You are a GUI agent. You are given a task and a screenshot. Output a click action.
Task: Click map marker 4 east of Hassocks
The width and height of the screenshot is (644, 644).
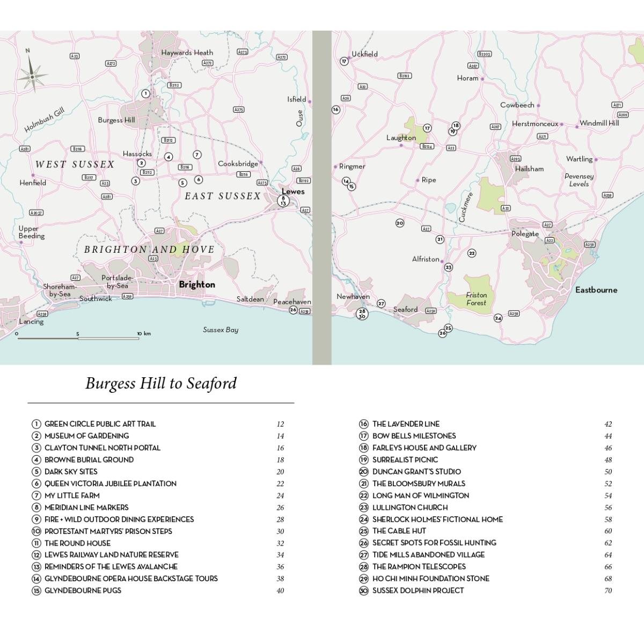coord(169,157)
